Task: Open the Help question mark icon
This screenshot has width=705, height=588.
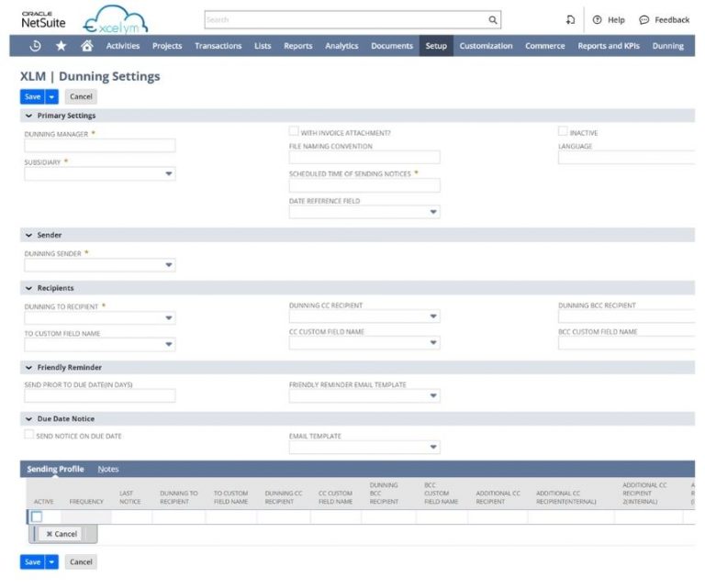Action: click(x=598, y=19)
